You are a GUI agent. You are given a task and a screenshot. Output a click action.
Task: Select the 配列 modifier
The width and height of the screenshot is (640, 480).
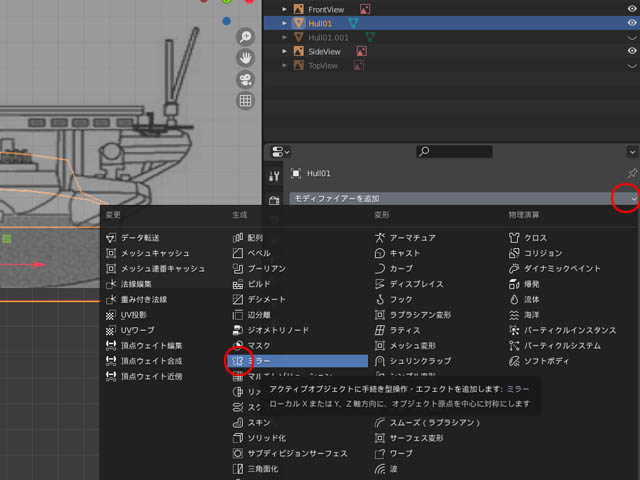click(248, 238)
